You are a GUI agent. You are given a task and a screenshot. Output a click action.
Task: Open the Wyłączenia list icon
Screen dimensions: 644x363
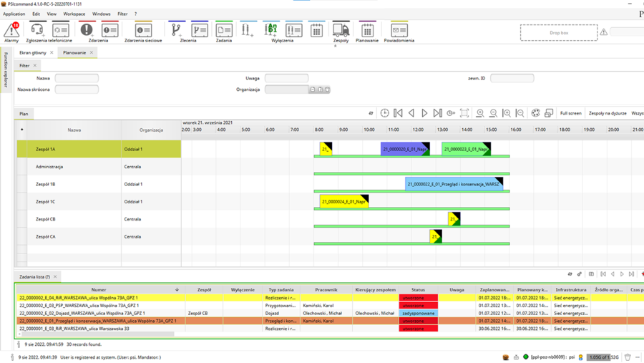coord(293,30)
